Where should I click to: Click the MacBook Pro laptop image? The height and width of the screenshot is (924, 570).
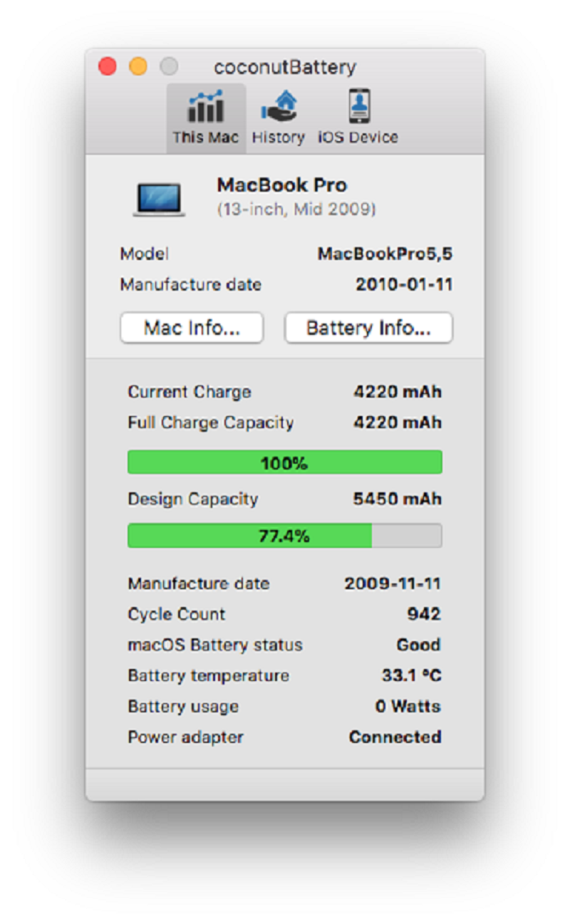tap(159, 199)
